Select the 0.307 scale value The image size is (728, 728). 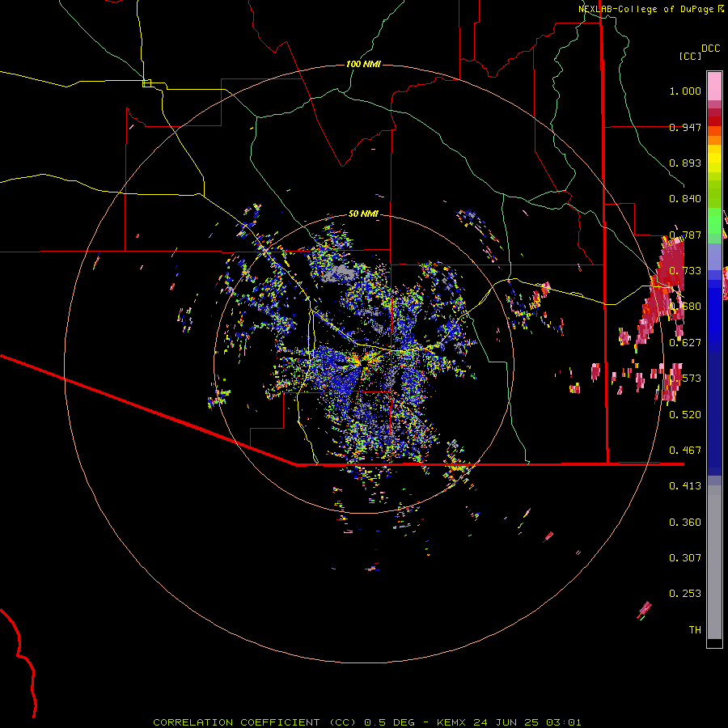685,558
